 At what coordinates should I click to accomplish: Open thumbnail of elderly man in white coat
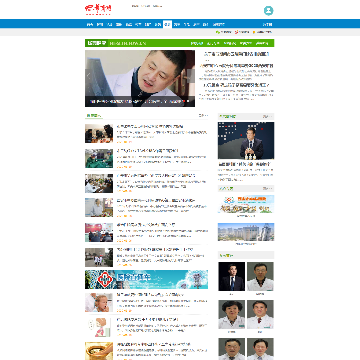99,208
